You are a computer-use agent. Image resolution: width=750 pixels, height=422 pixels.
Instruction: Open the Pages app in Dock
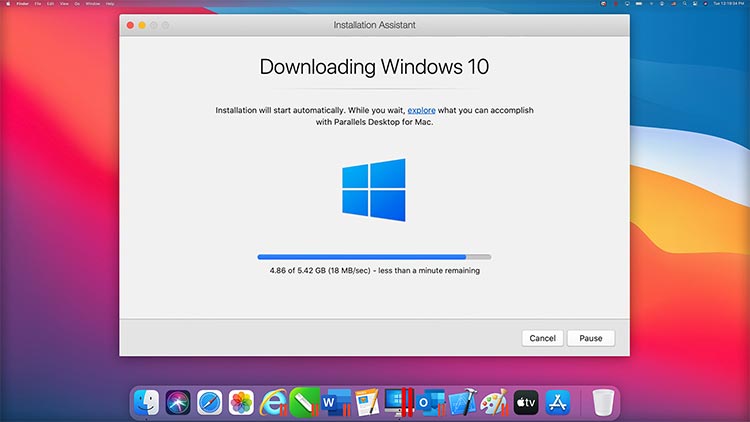(367, 402)
